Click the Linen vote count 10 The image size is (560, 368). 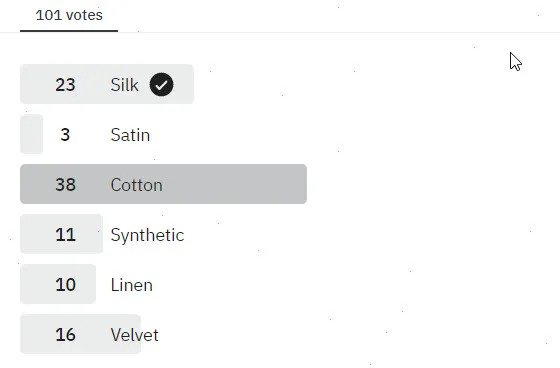(x=65, y=285)
